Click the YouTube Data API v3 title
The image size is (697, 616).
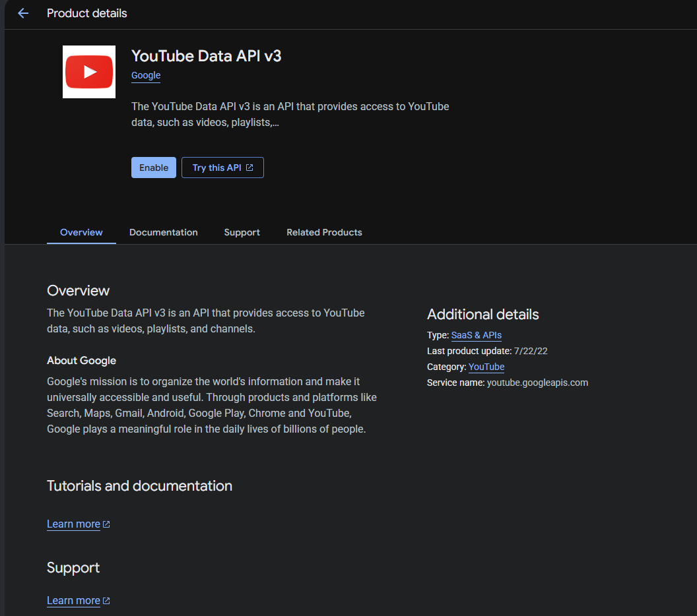pyautogui.click(x=206, y=56)
